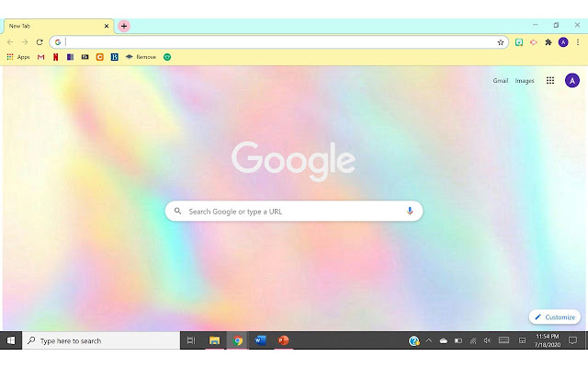
Task: Open the Chrome three-dot menu
Action: click(578, 42)
